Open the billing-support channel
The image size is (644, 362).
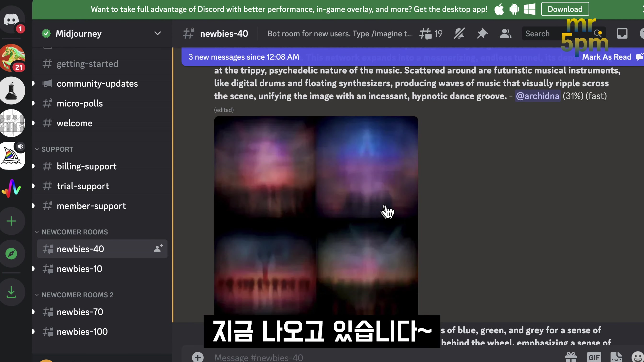point(102,166)
